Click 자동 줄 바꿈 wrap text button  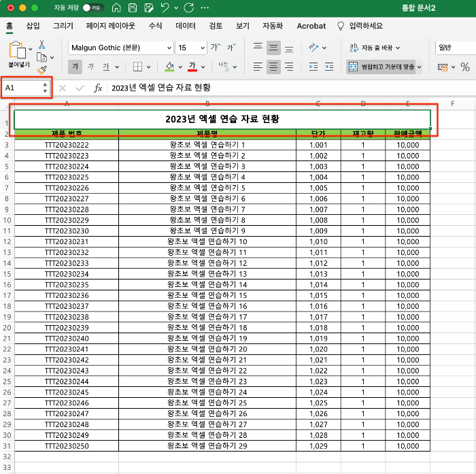pos(371,48)
